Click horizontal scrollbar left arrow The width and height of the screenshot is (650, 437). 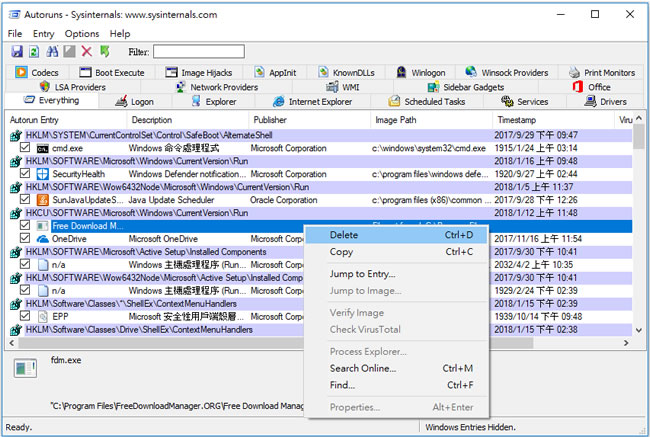pos(12,343)
